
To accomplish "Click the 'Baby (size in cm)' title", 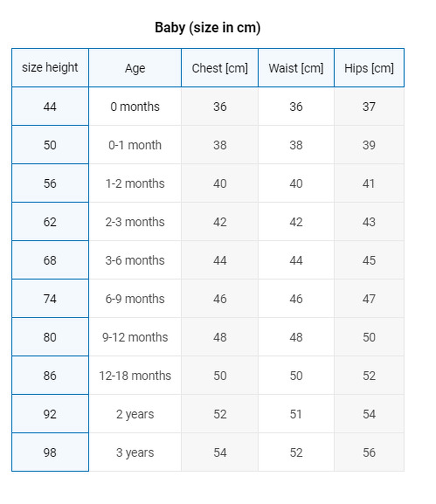I will point(208,27).
